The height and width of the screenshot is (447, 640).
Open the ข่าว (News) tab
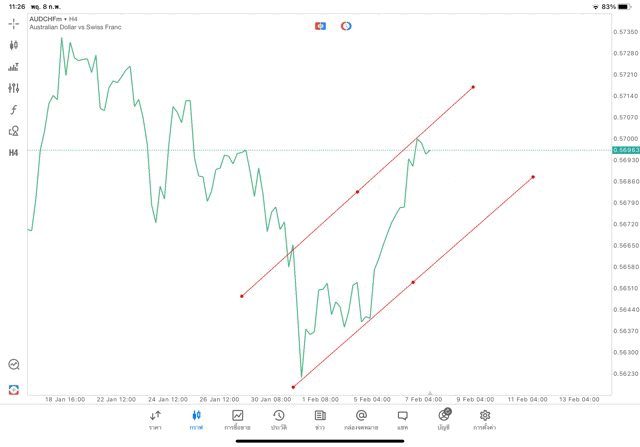pos(320,420)
